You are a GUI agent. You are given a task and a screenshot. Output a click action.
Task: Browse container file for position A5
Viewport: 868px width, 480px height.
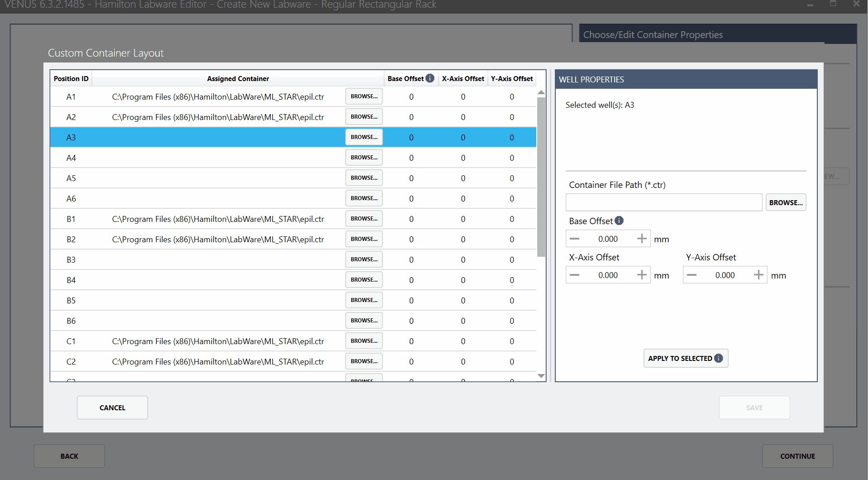click(x=364, y=178)
